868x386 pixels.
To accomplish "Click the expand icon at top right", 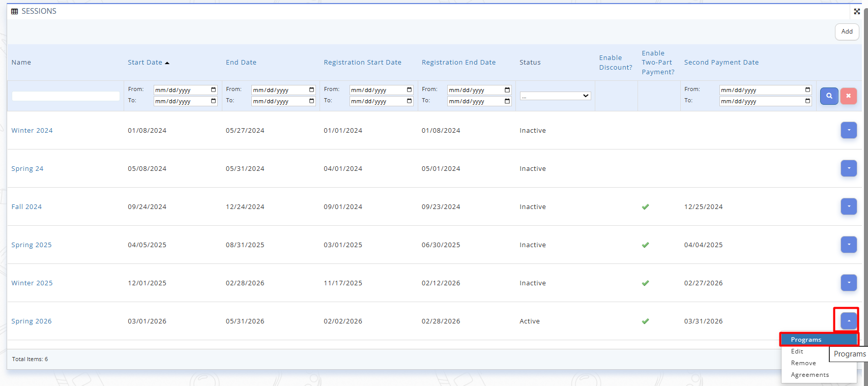I will (x=857, y=11).
